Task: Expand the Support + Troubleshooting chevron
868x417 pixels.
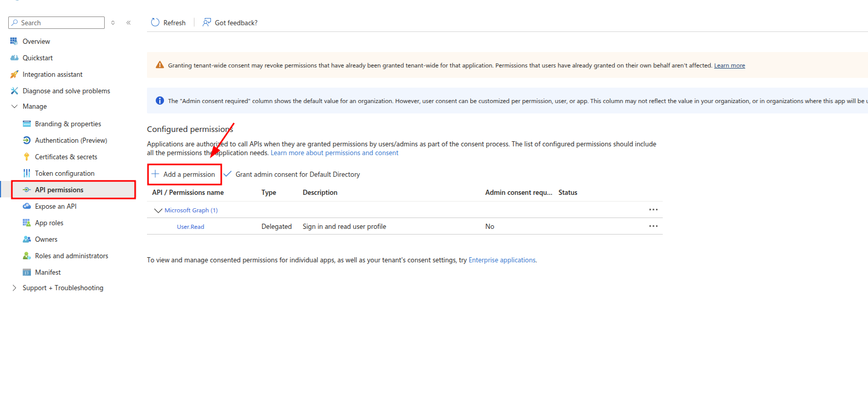Action: pos(14,288)
